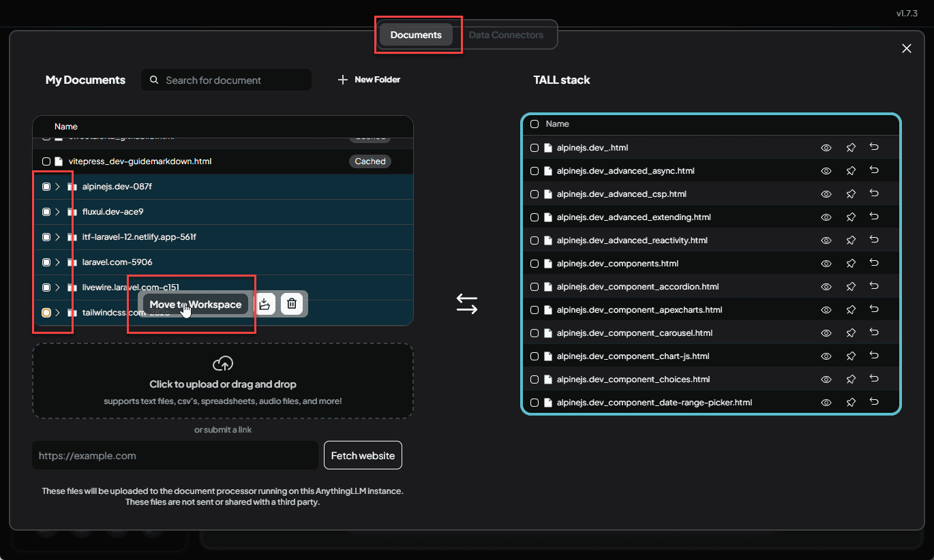934x560 pixels.
Task: Uncheck the itf-laravel-12.netlify.app-561f checkbox
Action: coord(46,237)
